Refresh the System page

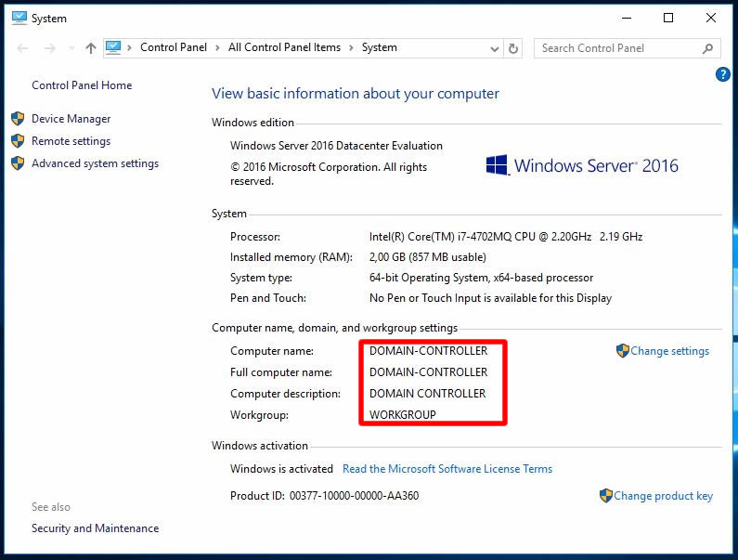tap(513, 48)
